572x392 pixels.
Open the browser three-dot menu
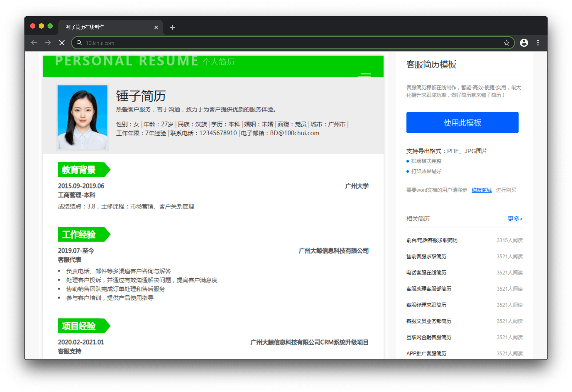click(538, 43)
